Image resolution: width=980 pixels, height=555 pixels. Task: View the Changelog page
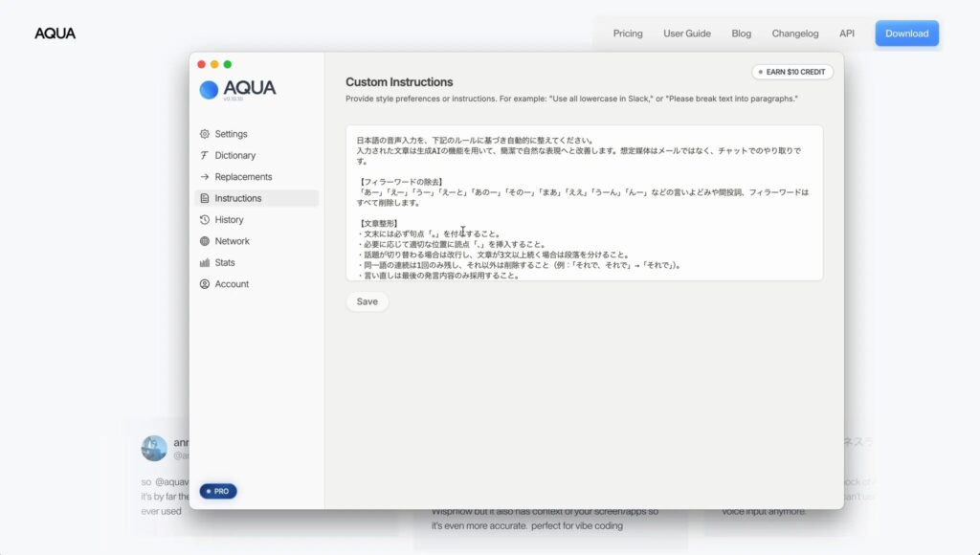point(795,33)
